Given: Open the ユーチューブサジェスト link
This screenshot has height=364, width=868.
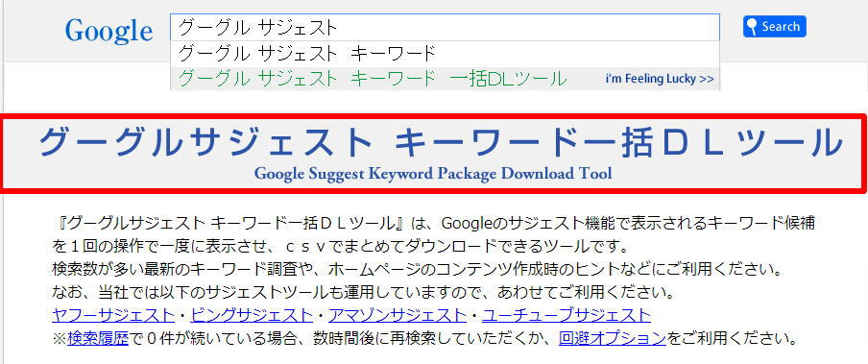Looking at the screenshot, I should tap(567, 315).
